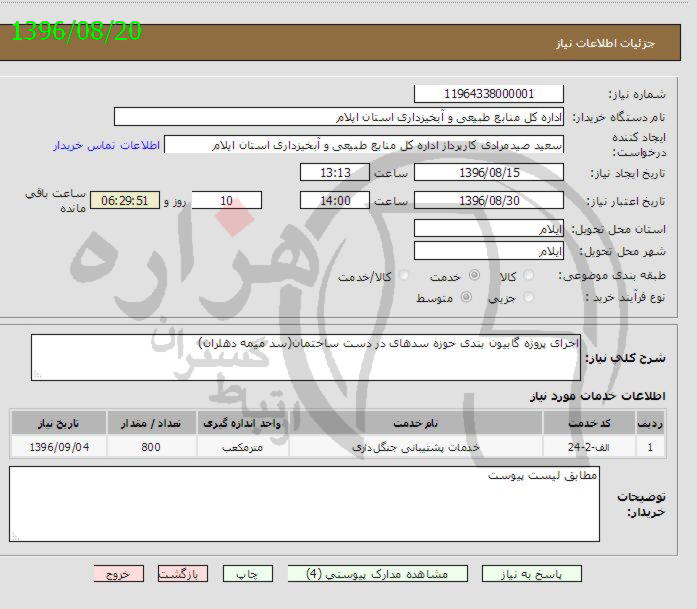Click the ردیف column header
This screenshot has height=609, width=697.
(650, 423)
